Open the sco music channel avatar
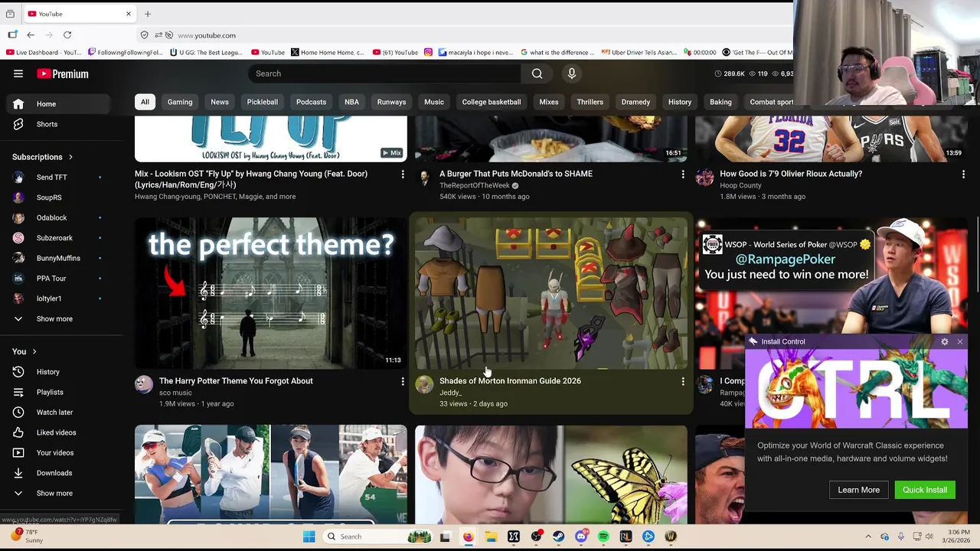 coord(144,384)
